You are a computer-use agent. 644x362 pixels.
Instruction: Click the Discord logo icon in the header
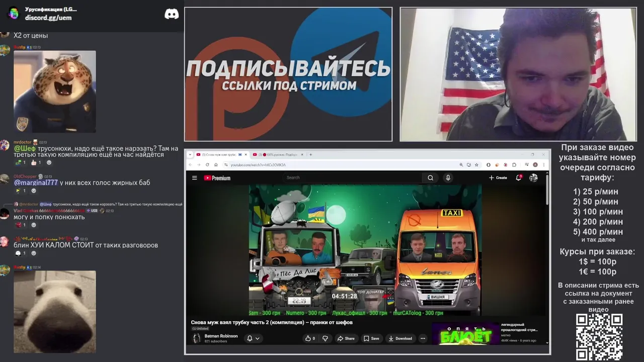pyautogui.click(x=172, y=14)
